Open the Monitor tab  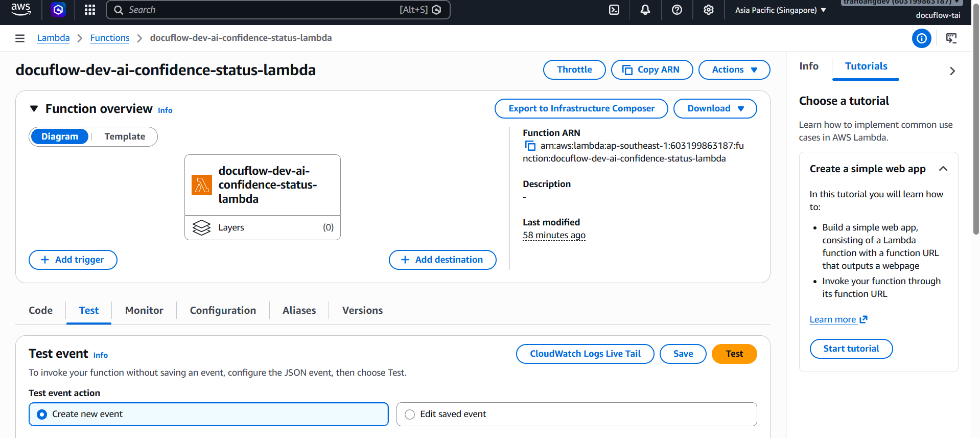pos(144,311)
